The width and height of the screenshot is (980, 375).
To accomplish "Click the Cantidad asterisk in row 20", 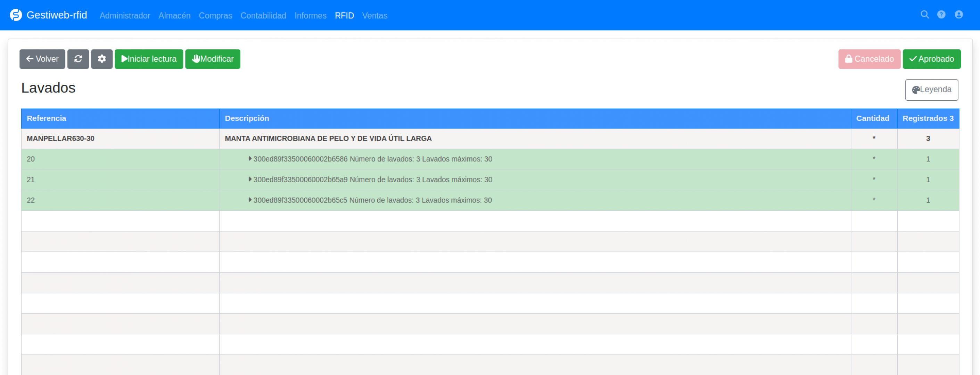I will click(874, 159).
